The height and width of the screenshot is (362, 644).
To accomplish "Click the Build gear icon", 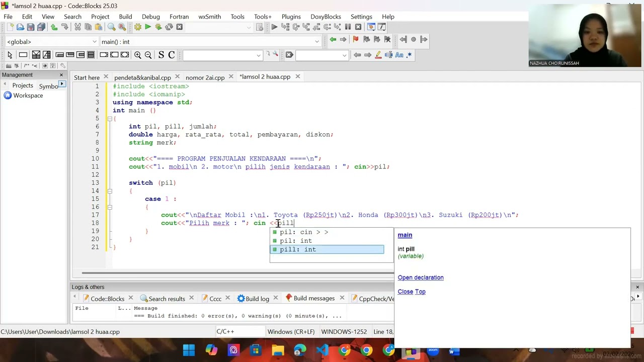I will pyautogui.click(x=137, y=27).
